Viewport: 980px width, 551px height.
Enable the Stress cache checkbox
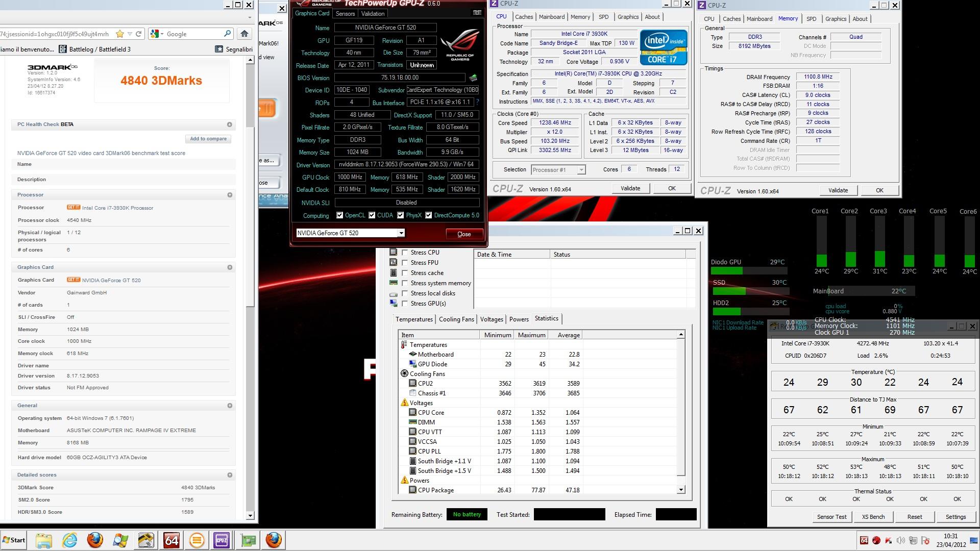click(405, 273)
